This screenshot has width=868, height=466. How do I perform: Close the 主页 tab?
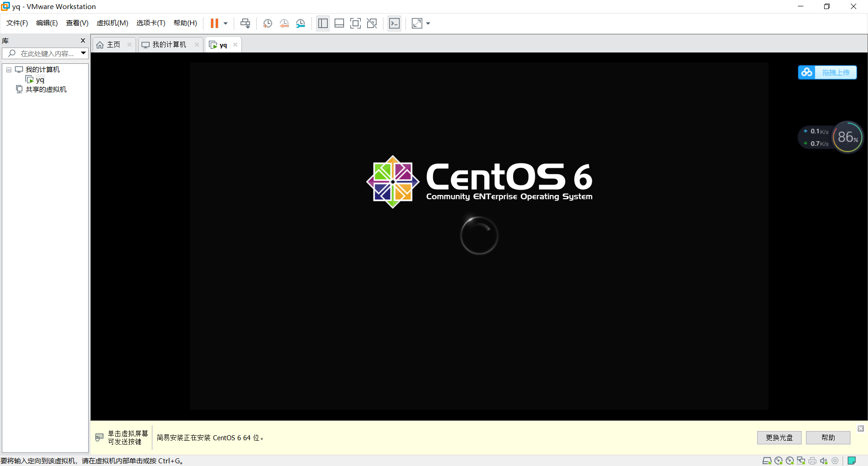point(130,44)
